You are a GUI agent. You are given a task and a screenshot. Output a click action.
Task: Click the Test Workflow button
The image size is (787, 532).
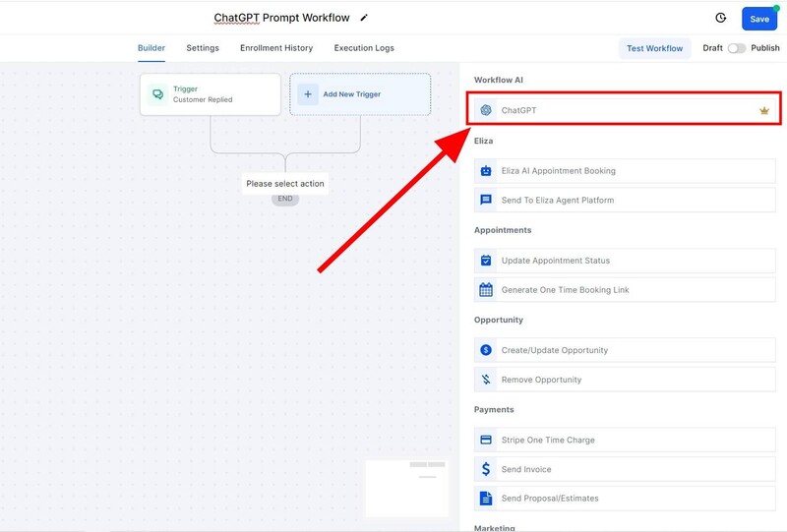point(654,48)
